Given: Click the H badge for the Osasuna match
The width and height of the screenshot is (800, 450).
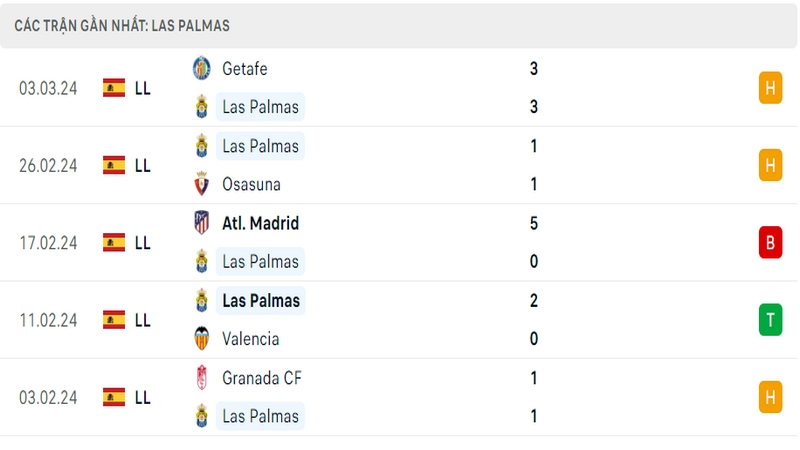Looking at the screenshot, I should click(770, 165).
